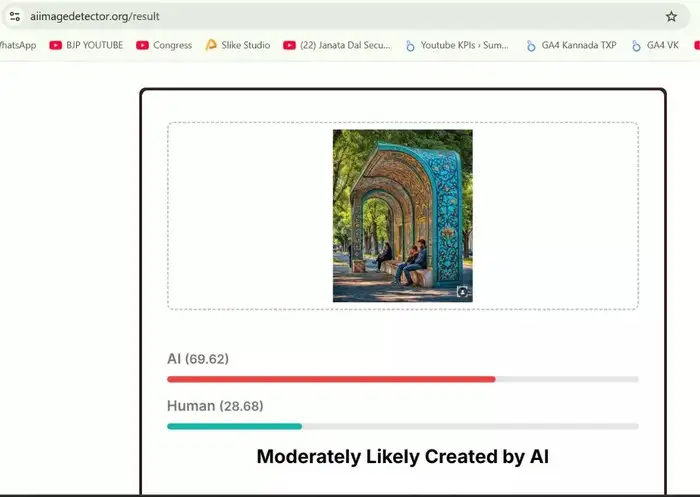The height and width of the screenshot is (497, 700).
Task: Click the uploaded arch image thumbnail
Action: (402, 215)
